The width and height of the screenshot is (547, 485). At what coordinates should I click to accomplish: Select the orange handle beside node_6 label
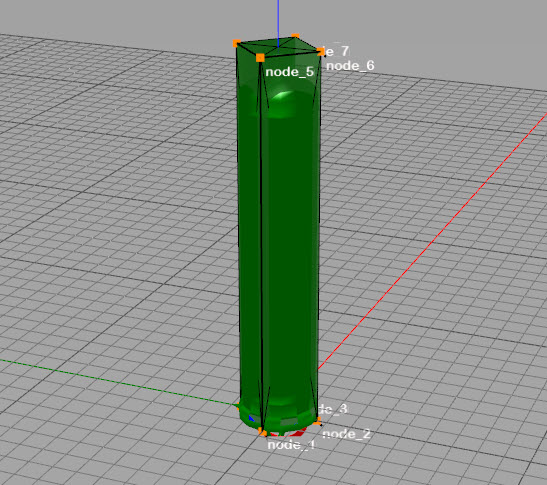(x=321, y=52)
